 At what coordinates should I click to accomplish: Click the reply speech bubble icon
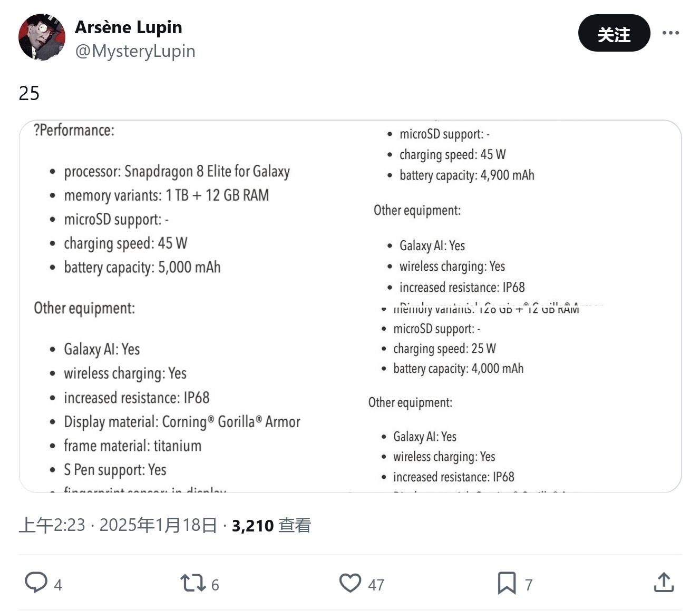coord(36,583)
